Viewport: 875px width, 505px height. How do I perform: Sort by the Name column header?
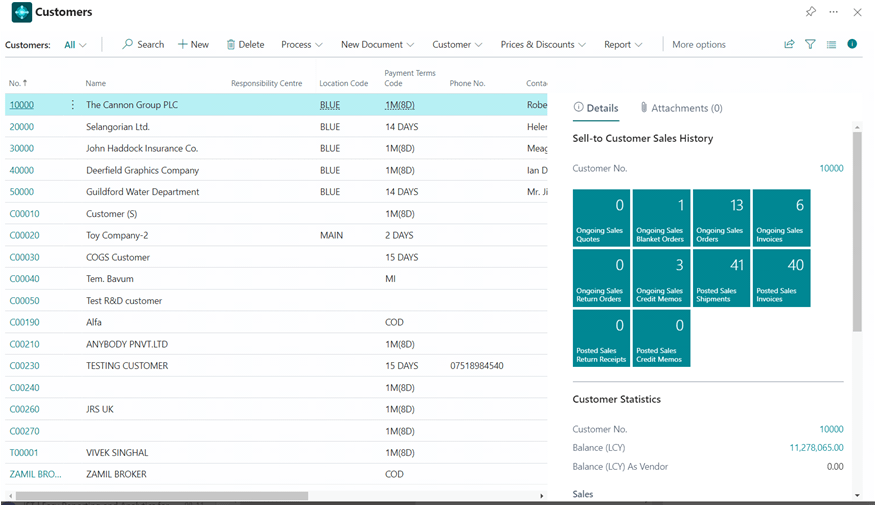(95, 83)
